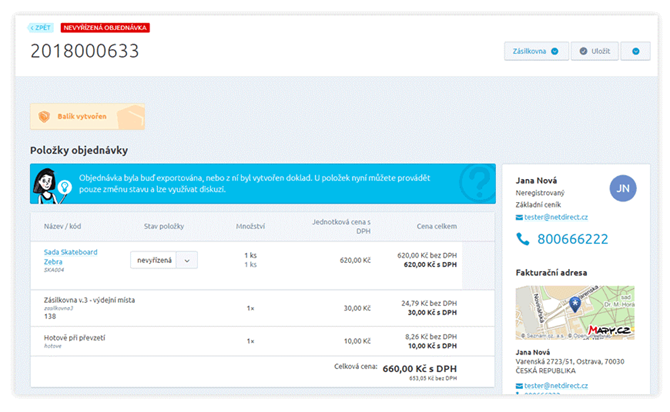Click the blue map pin marker
This screenshot has width=670, height=412.
pyautogui.click(x=574, y=304)
